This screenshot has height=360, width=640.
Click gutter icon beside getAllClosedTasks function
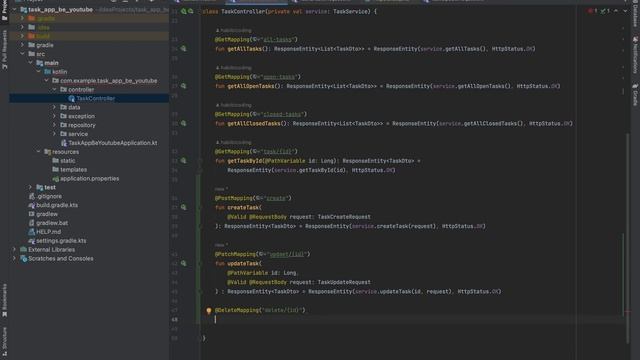pos(184,123)
